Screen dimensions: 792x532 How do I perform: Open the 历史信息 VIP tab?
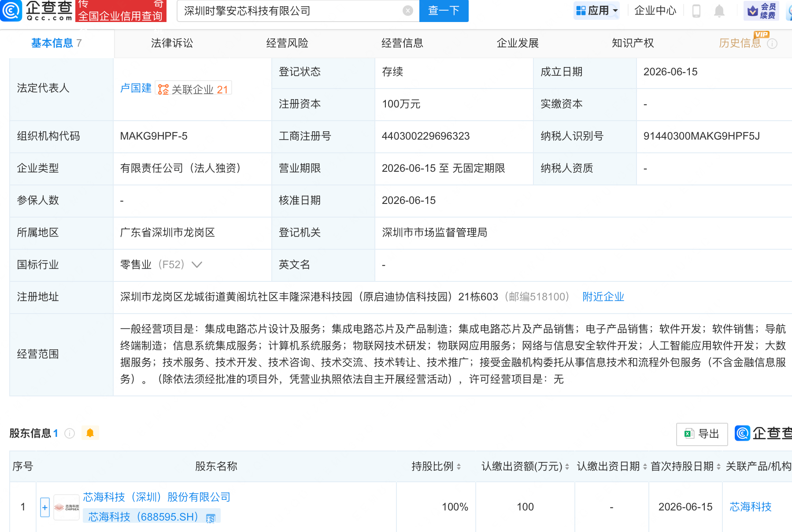pyautogui.click(x=740, y=43)
